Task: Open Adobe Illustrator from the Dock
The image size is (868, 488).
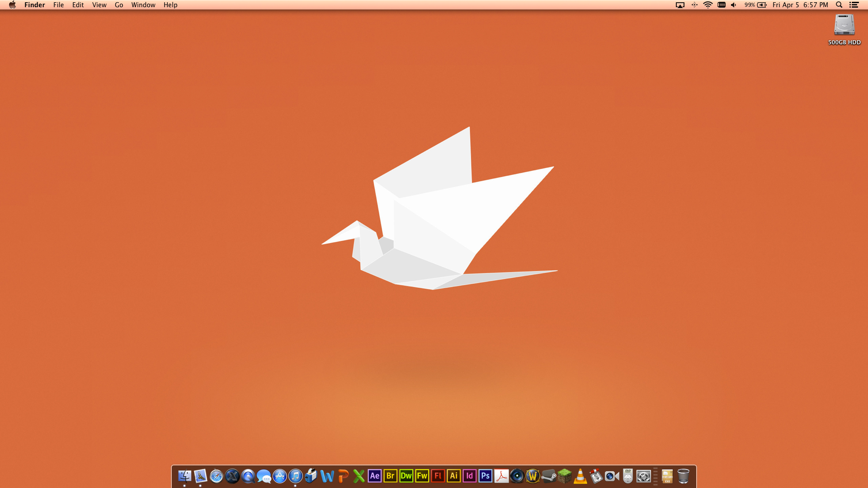Action: (x=453, y=476)
